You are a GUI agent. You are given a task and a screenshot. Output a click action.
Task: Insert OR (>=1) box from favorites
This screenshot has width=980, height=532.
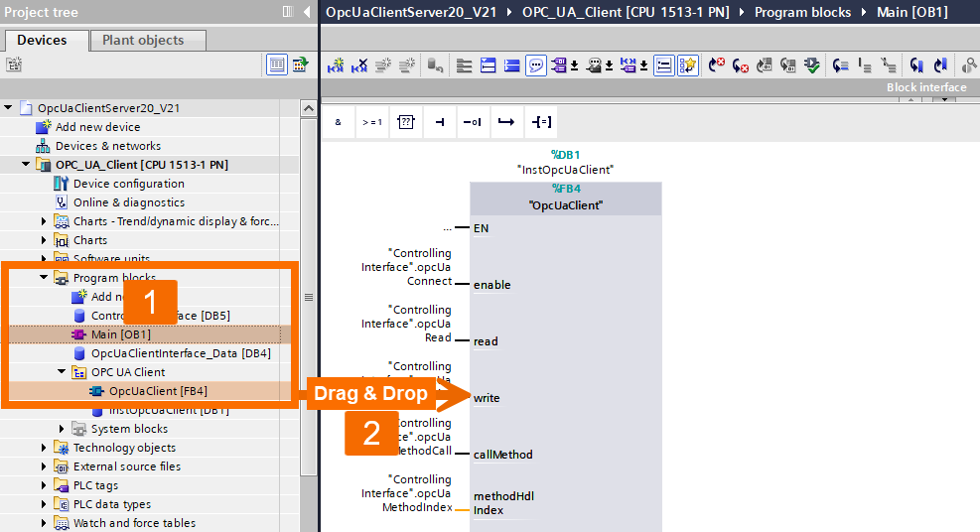point(372,122)
